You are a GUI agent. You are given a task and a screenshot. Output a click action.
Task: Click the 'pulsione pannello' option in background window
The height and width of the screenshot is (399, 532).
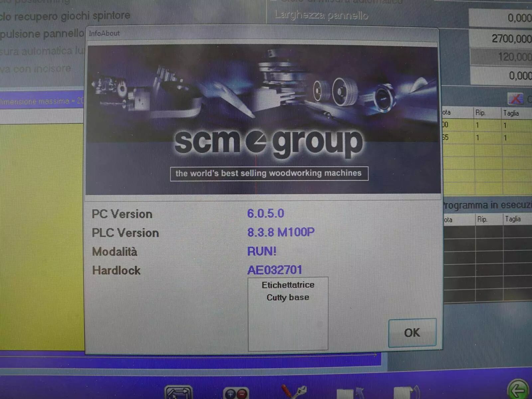[42, 34]
